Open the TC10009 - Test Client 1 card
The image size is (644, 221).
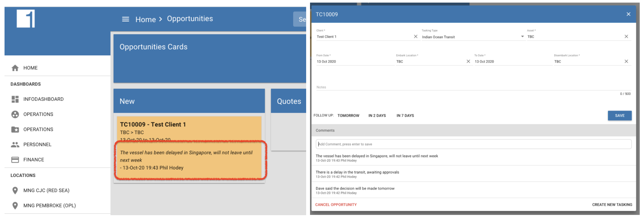tap(189, 148)
